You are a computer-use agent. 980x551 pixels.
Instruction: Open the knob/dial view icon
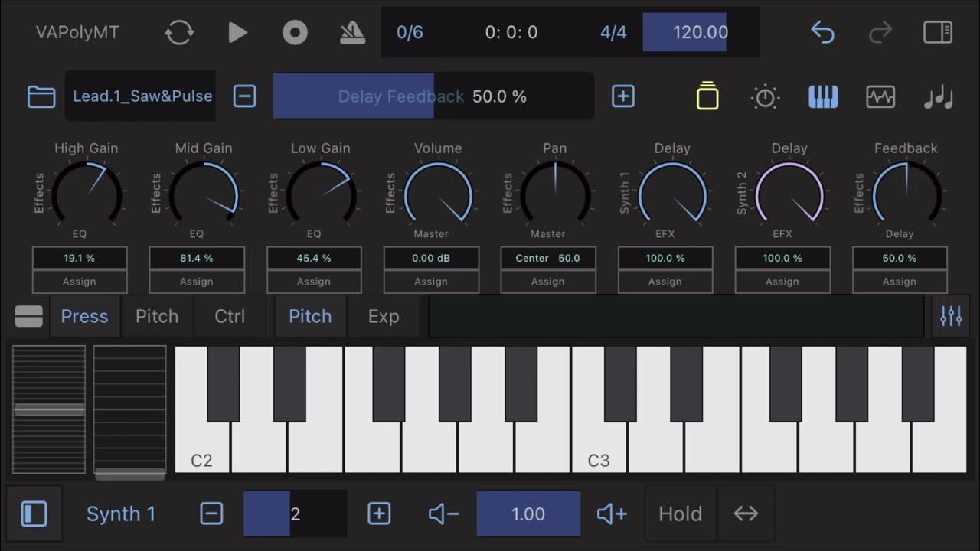tap(765, 96)
